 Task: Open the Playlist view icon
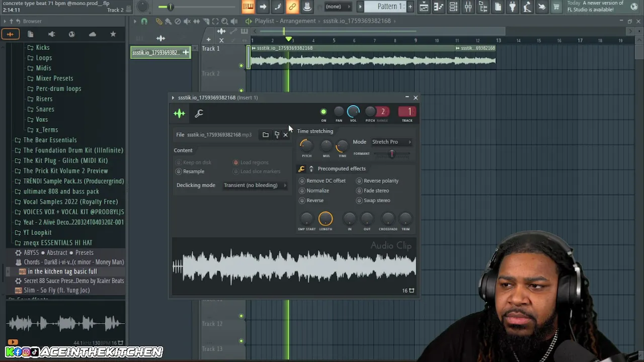(424, 7)
